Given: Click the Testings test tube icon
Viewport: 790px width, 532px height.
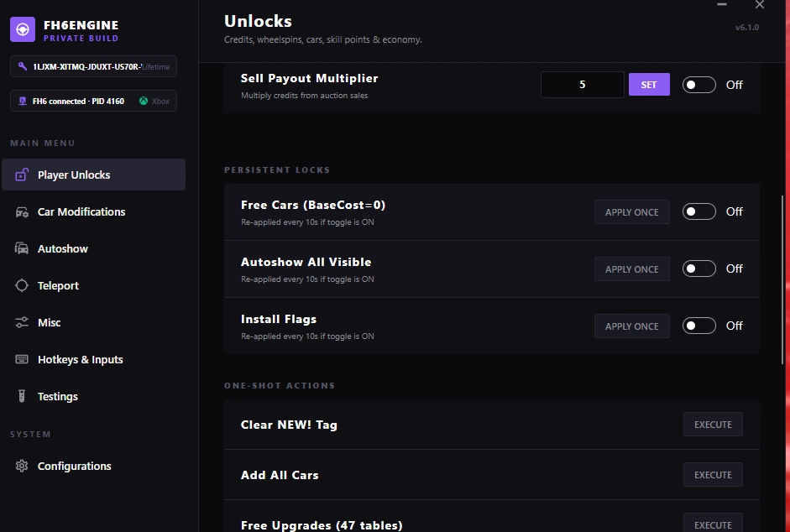Looking at the screenshot, I should coord(22,396).
